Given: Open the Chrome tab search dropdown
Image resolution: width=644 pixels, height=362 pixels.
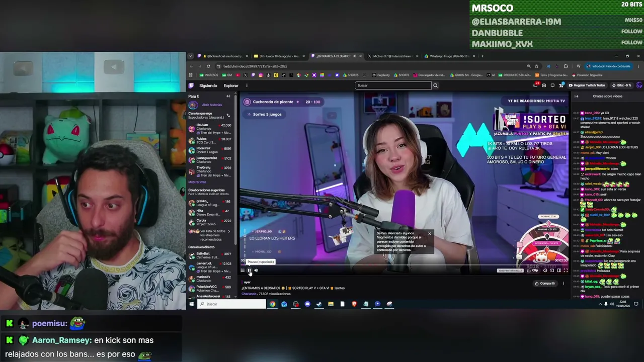Looking at the screenshot, I should (x=190, y=56).
